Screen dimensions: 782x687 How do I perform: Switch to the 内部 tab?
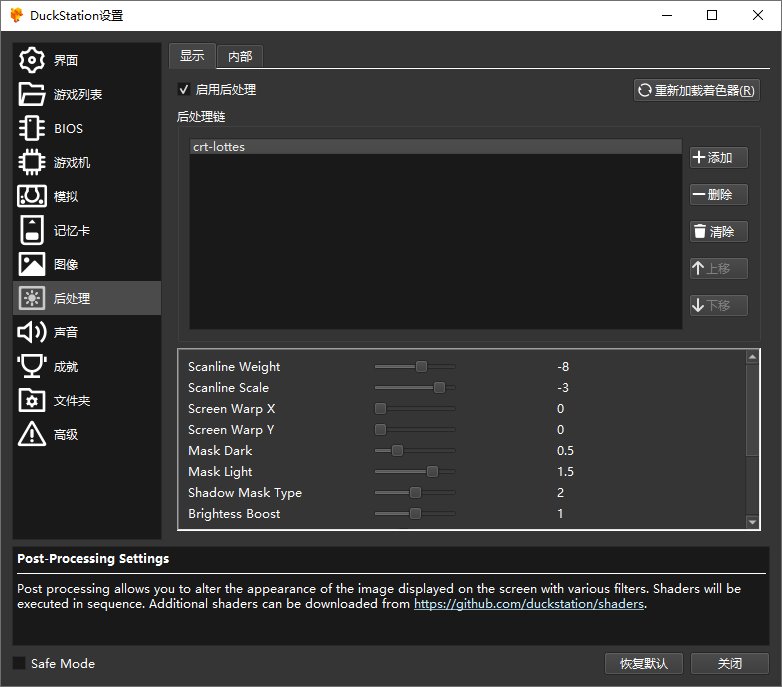pyautogui.click(x=240, y=56)
